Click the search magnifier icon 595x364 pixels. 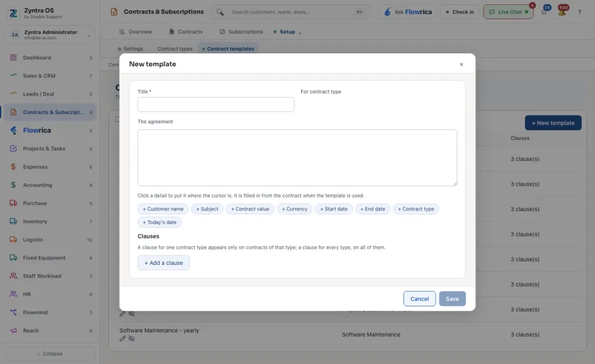220,12
